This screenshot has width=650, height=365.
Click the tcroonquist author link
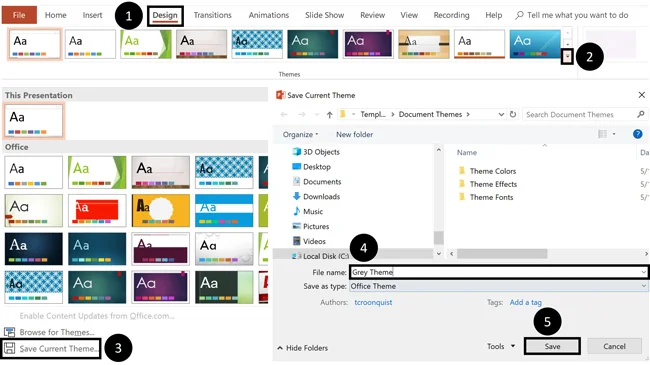coord(373,302)
